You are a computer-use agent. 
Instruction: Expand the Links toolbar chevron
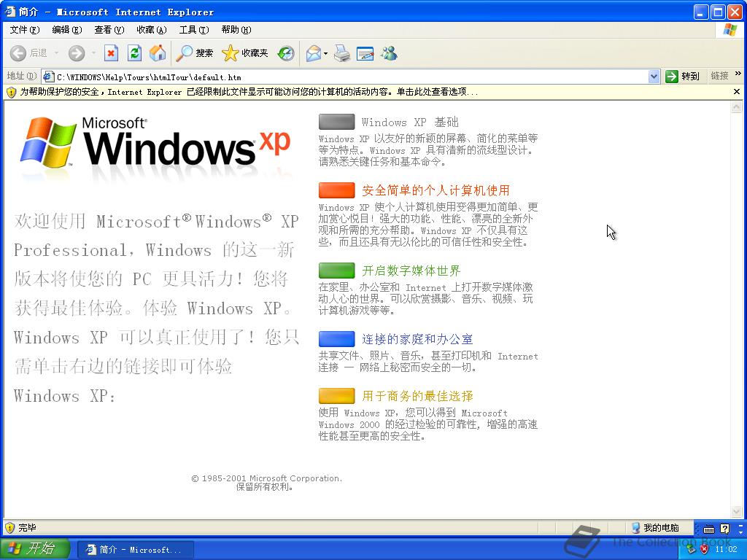pos(738,74)
